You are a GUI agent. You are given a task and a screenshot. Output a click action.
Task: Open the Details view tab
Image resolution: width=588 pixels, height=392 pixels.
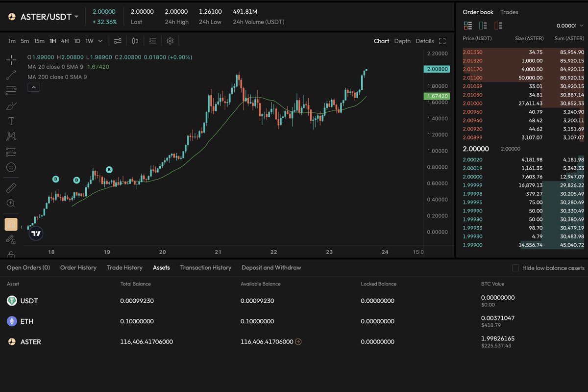(425, 41)
